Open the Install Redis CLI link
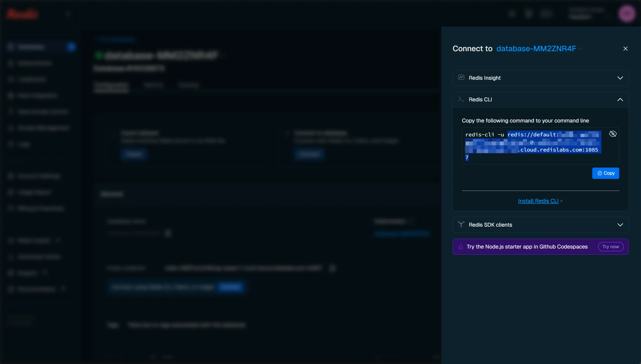The height and width of the screenshot is (364, 641). click(538, 201)
